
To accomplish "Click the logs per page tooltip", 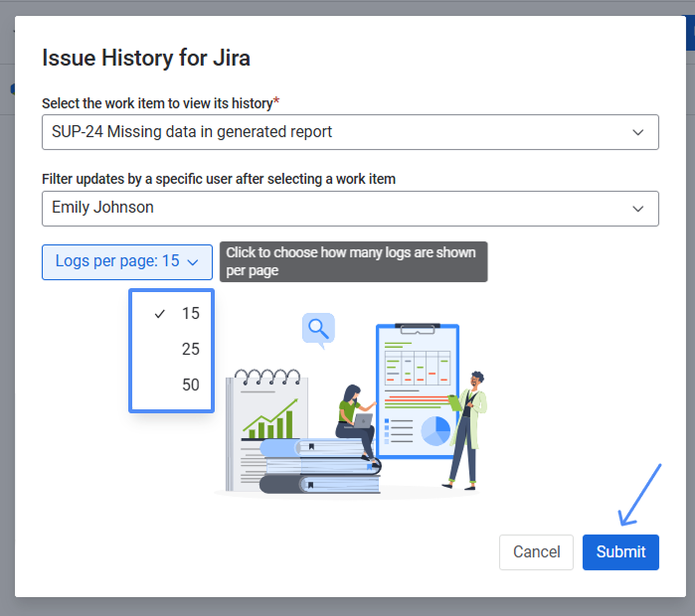I will [x=353, y=261].
